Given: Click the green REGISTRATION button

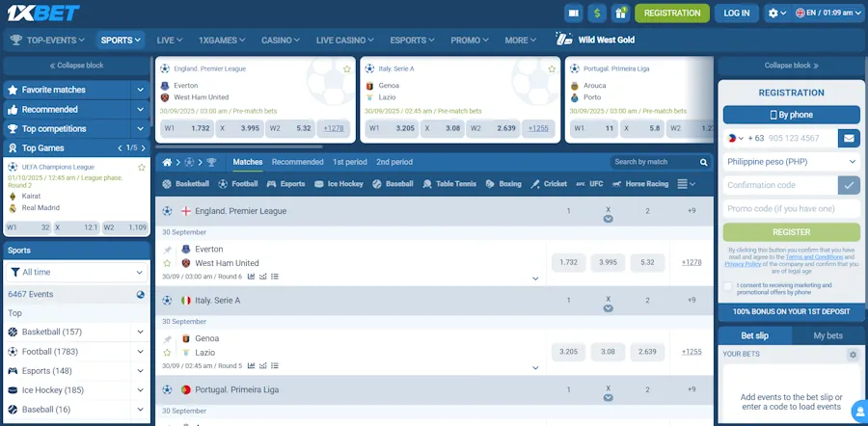Looking at the screenshot, I should click(x=671, y=13).
